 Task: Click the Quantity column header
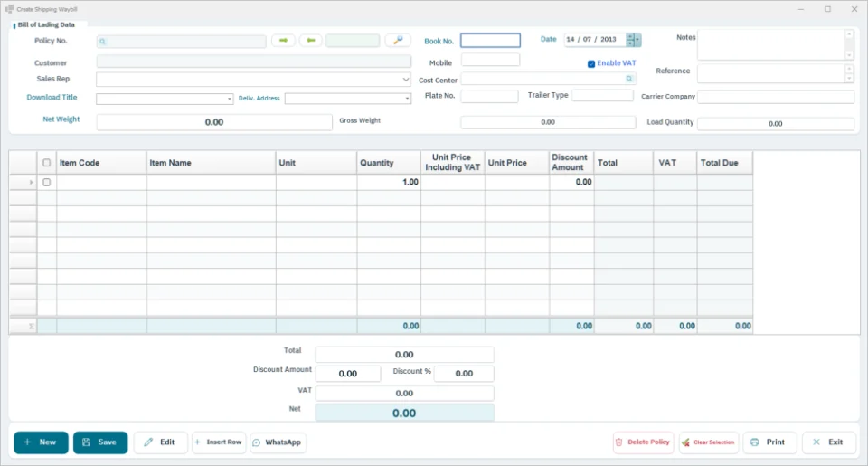click(x=389, y=163)
